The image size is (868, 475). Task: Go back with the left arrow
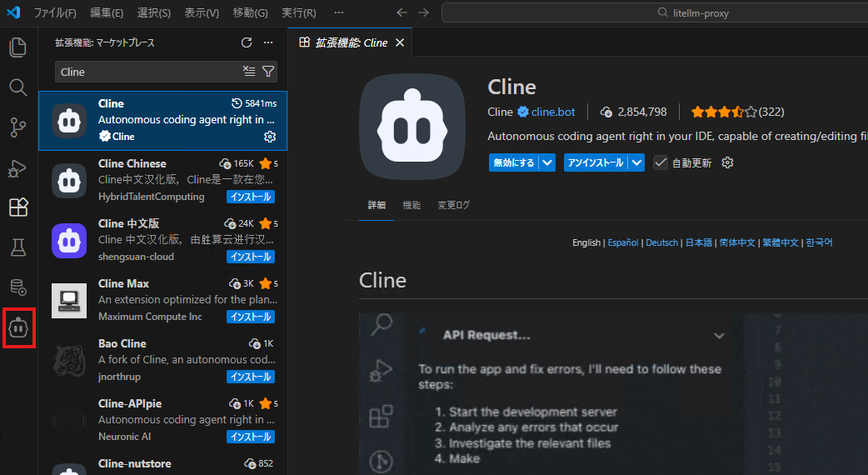click(402, 12)
